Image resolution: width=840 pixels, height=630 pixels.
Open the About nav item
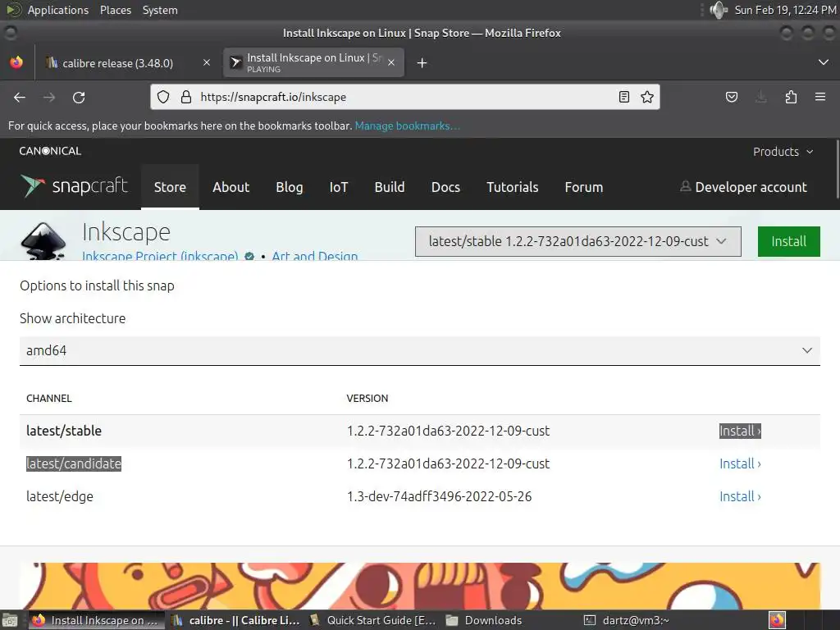[231, 187]
